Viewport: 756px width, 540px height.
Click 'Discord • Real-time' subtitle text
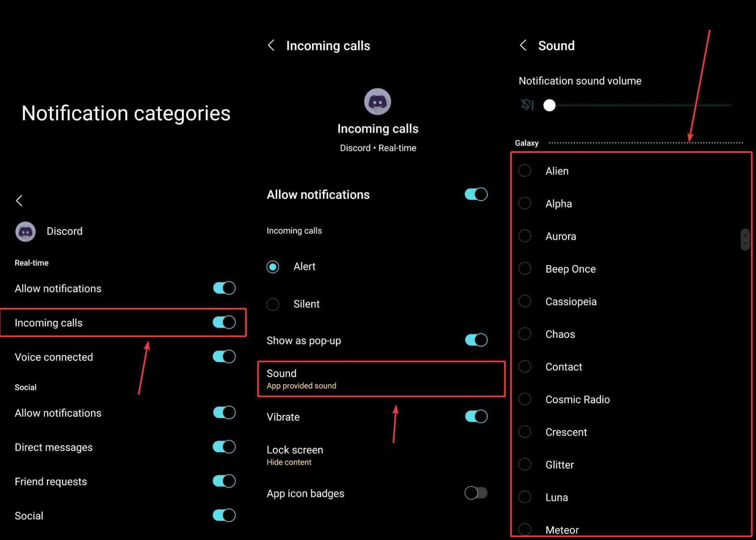(x=378, y=148)
